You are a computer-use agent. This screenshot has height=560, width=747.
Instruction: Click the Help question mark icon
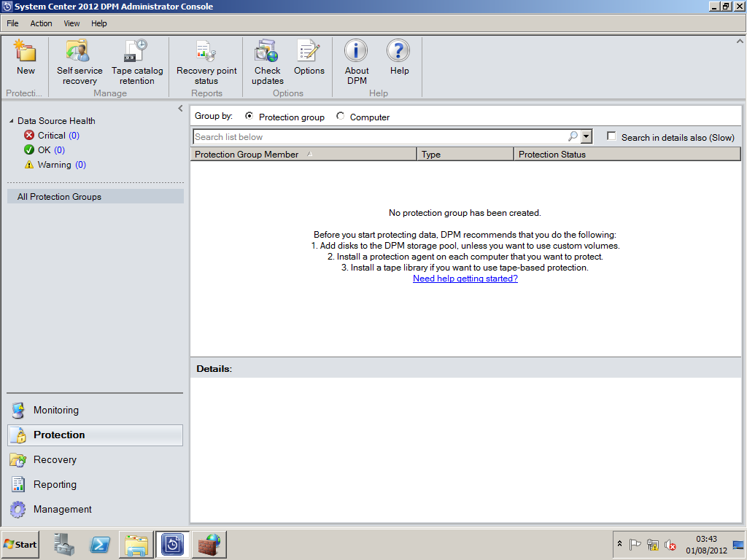(x=398, y=51)
